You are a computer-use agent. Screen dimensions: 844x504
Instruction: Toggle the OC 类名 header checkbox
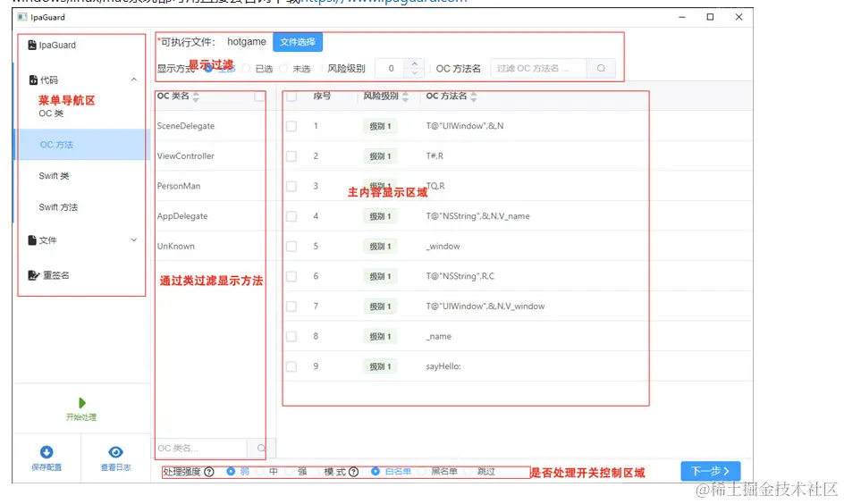pos(259,97)
